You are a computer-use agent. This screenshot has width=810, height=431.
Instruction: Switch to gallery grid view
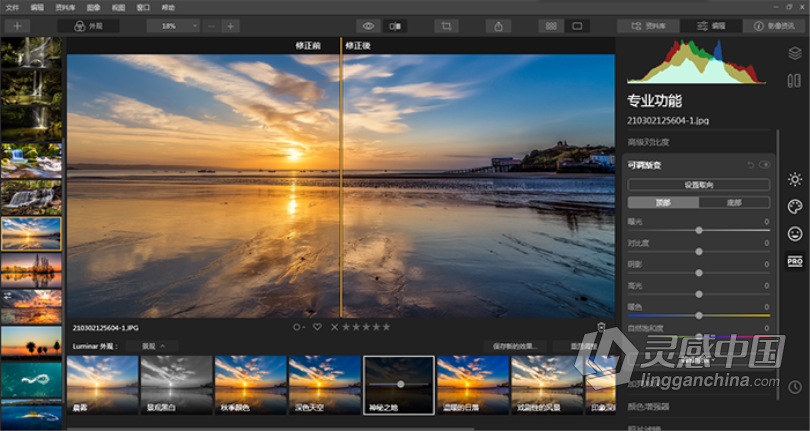[x=551, y=26]
